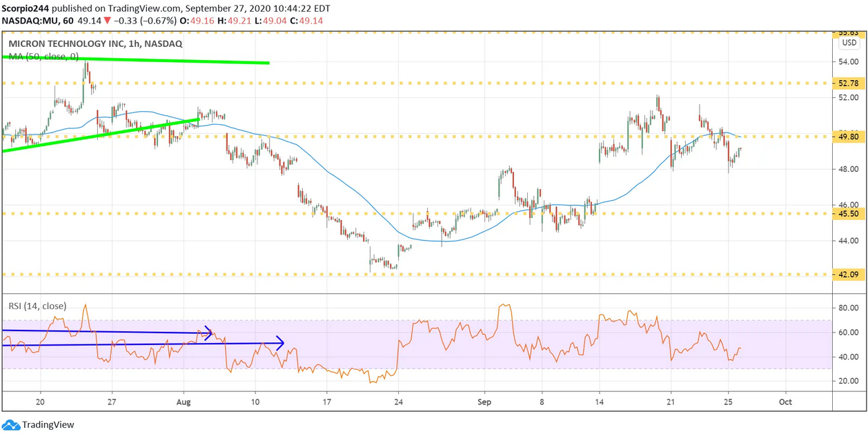
Task: Click the date label 27 on time axis
Action: [x=112, y=401]
